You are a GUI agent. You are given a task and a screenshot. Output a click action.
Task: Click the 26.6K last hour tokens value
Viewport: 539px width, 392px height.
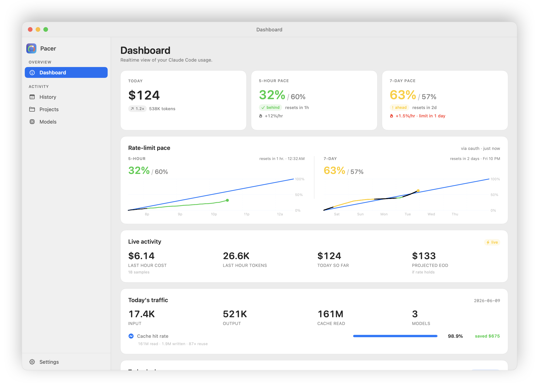(236, 256)
